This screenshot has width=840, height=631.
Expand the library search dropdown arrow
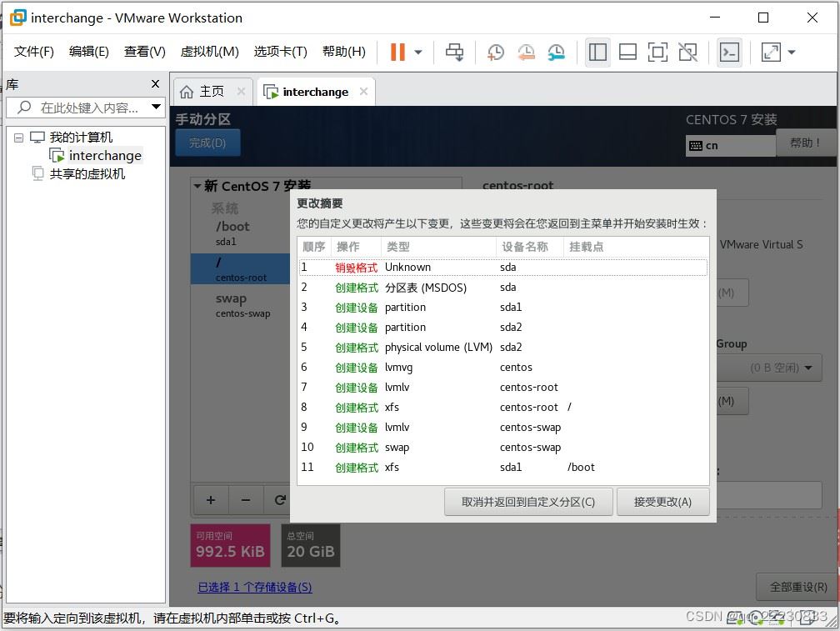click(x=156, y=107)
